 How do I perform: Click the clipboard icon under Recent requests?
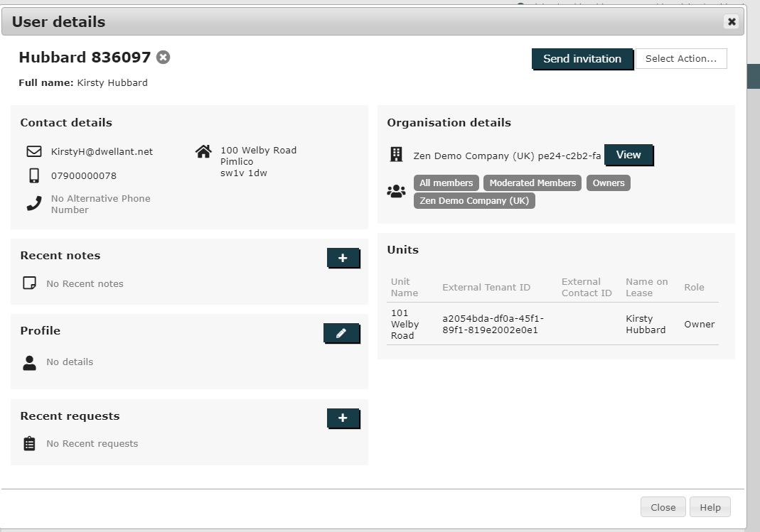click(x=30, y=443)
